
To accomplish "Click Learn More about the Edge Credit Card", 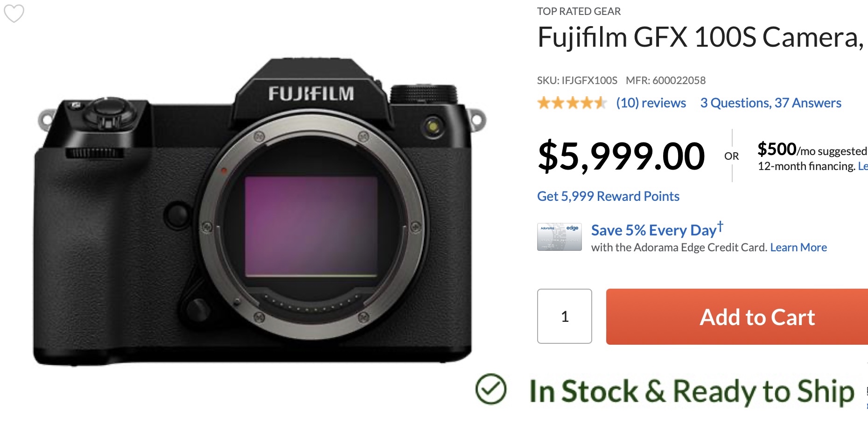I will (x=799, y=247).
